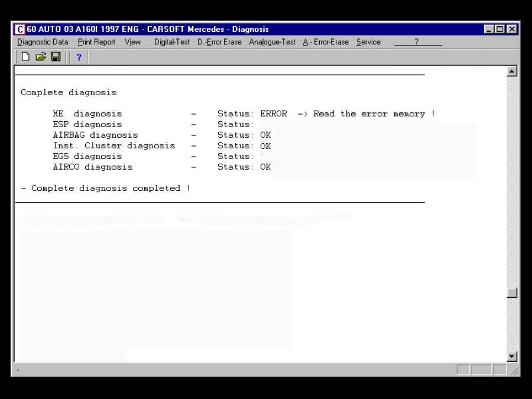Open a file using the folder icon
Screen dimensions: 532x399
(41, 57)
